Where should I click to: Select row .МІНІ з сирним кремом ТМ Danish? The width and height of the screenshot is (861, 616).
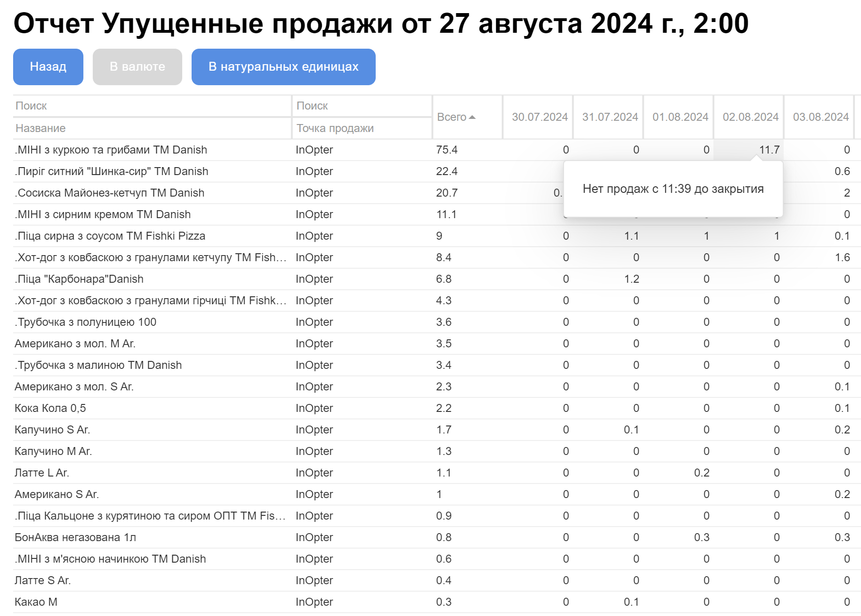[437, 214]
